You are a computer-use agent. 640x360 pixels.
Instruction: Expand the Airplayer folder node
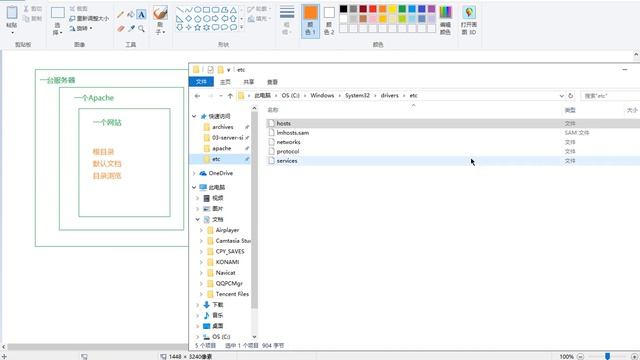pos(201,230)
